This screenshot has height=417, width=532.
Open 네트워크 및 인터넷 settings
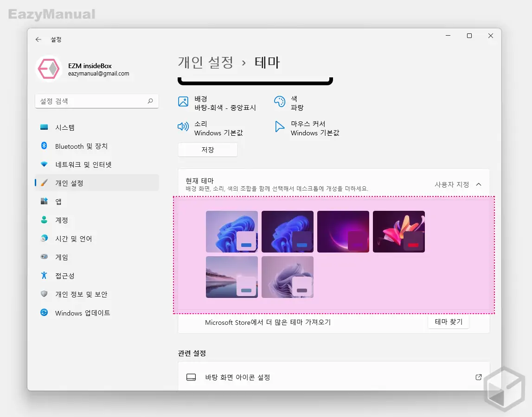[x=96, y=164]
